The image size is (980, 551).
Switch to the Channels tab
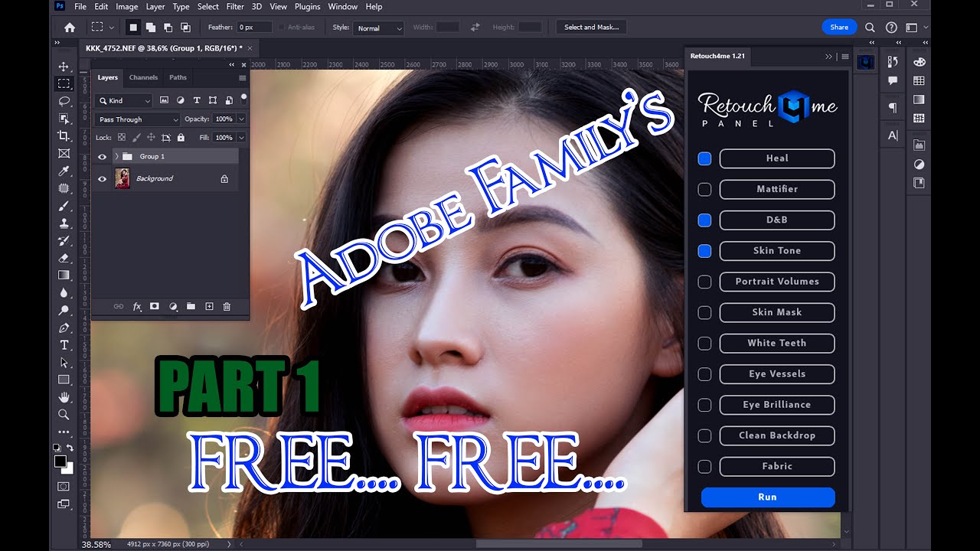(x=143, y=77)
